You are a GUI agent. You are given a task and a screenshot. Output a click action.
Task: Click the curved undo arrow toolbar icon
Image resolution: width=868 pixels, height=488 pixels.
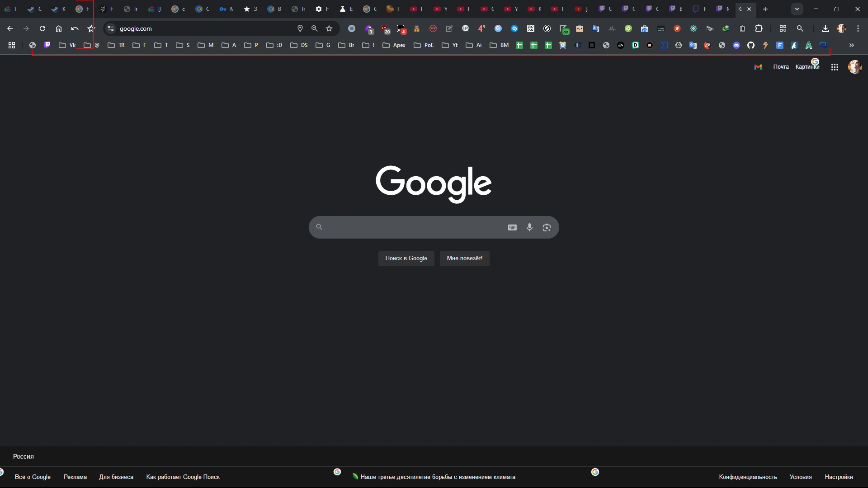(x=75, y=28)
